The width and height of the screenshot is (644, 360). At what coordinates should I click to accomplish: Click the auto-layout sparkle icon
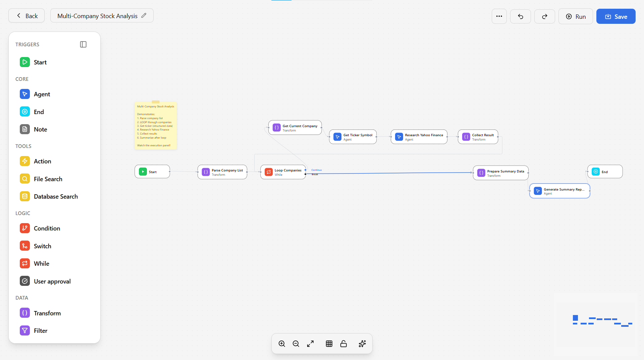362,344
